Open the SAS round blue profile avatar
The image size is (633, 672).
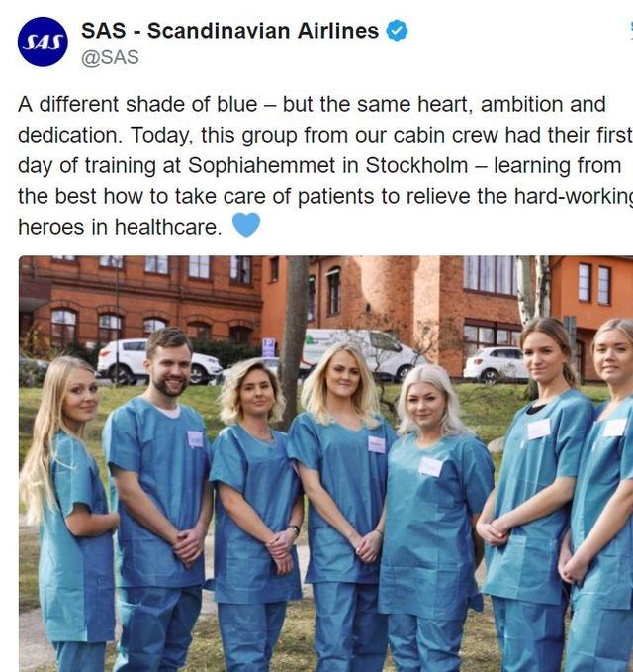43,42
